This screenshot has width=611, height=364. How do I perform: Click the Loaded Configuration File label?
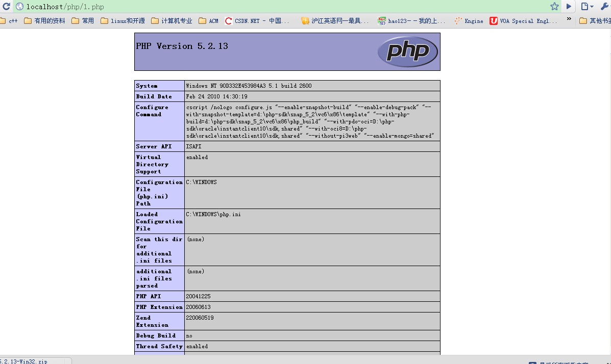point(159,221)
